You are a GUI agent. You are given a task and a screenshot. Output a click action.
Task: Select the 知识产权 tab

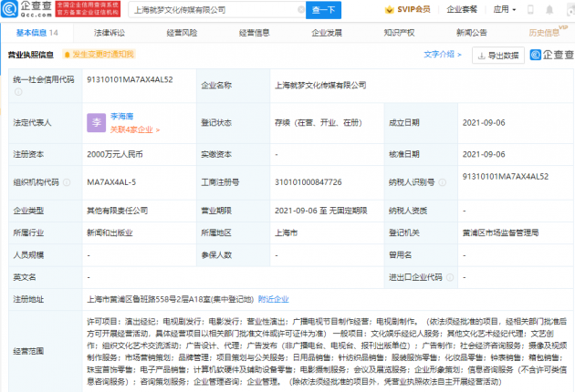[x=400, y=32]
